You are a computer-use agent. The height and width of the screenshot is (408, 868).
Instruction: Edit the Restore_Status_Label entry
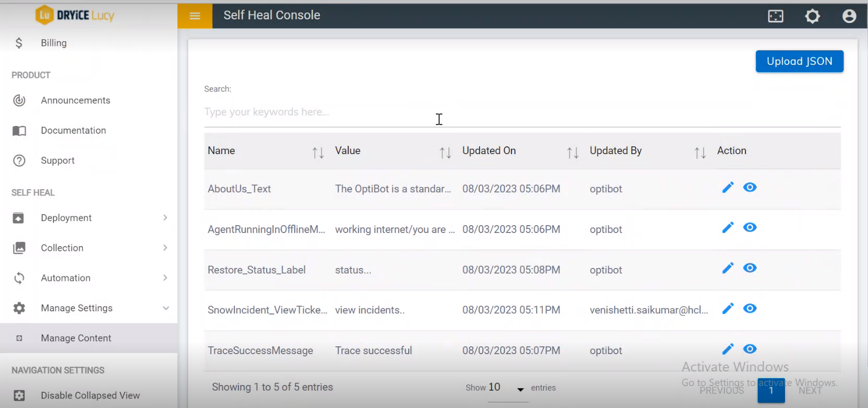[x=728, y=269]
